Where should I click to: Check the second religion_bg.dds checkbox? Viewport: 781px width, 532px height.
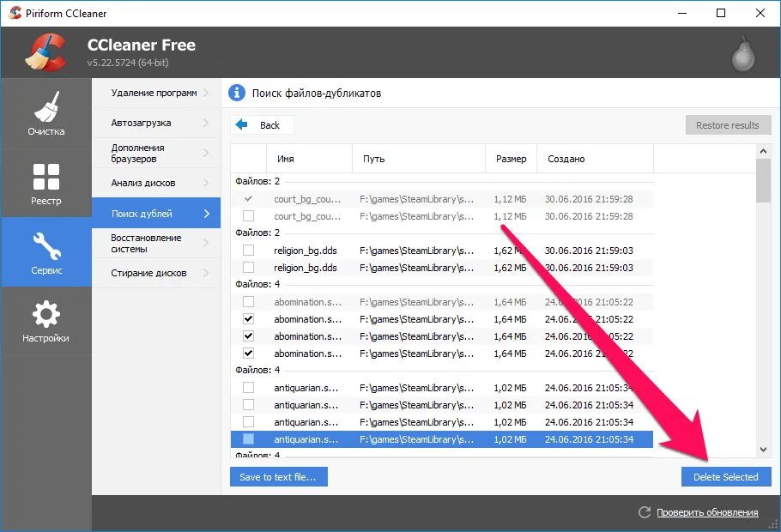point(248,268)
